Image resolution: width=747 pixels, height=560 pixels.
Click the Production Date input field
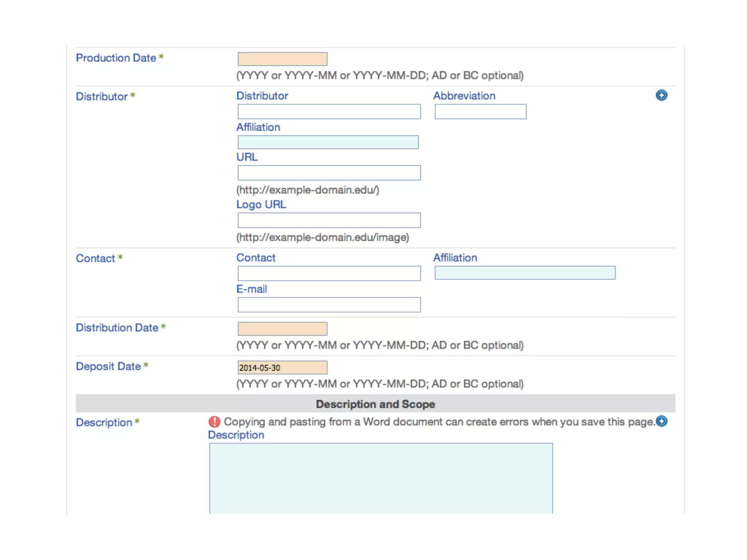coord(282,59)
